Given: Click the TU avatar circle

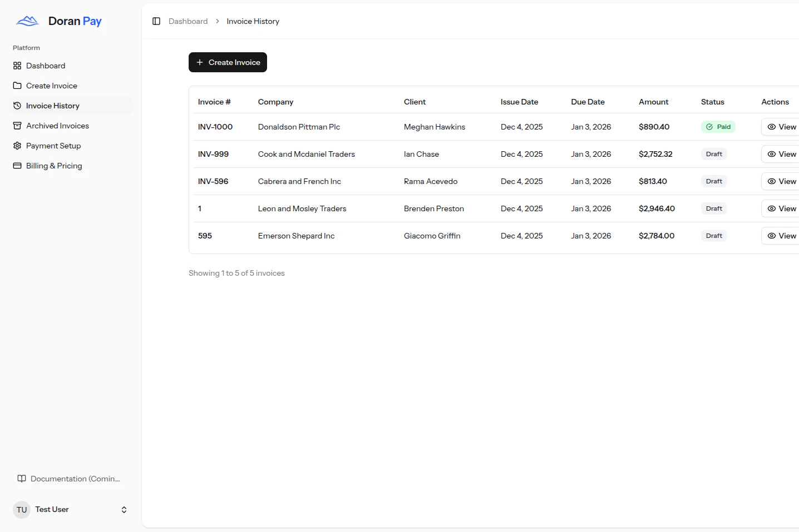Looking at the screenshot, I should coord(21,509).
